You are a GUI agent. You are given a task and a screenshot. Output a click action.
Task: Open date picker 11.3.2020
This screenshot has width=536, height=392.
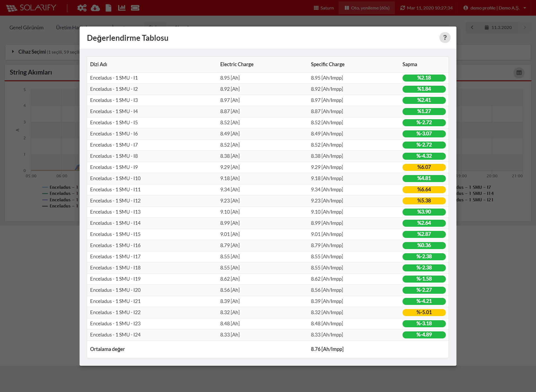click(x=498, y=27)
